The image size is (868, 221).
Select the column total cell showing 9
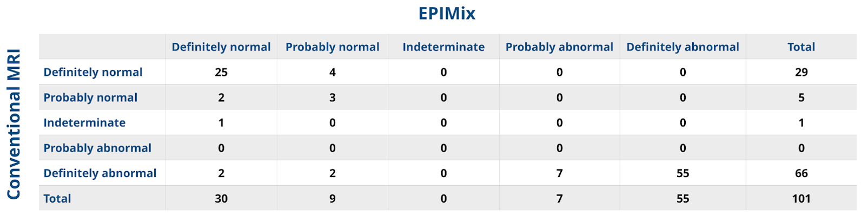coord(332,198)
